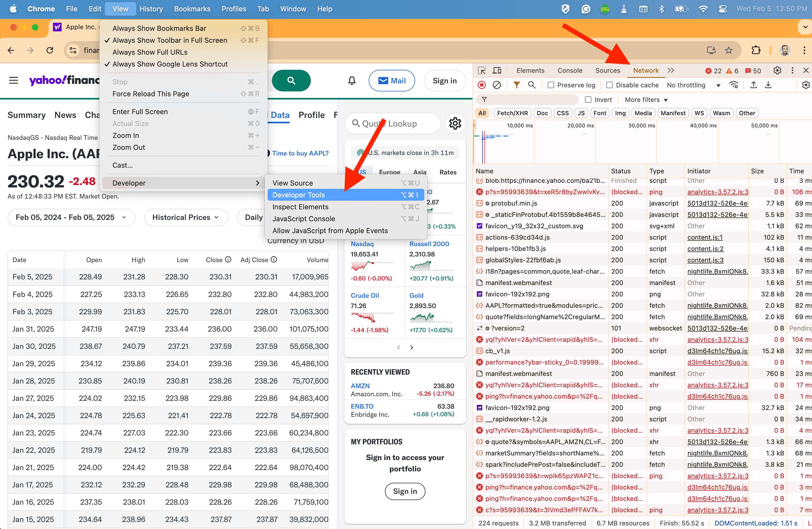Switch to the Console tab
Viewport: 812px width, 529px height.
pyautogui.click(x=570, y=71)
